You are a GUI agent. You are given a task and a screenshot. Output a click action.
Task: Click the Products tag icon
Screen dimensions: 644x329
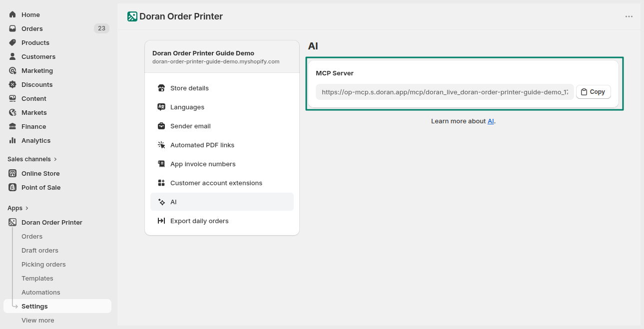coord(12,42)
